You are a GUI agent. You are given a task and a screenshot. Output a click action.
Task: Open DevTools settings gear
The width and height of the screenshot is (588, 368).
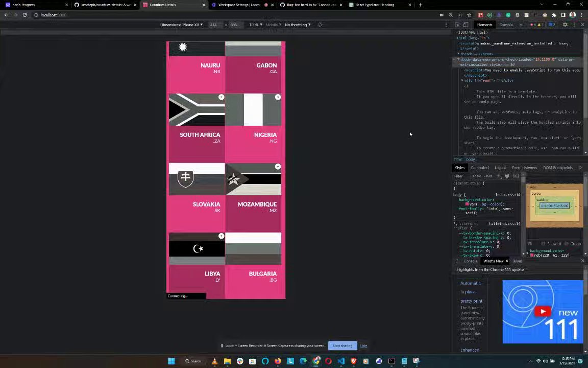point(565,25)
